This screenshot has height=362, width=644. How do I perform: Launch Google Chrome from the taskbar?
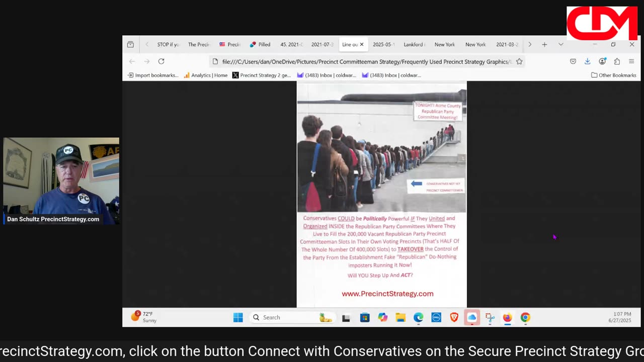pyautogui.click(x=525, y=317)
